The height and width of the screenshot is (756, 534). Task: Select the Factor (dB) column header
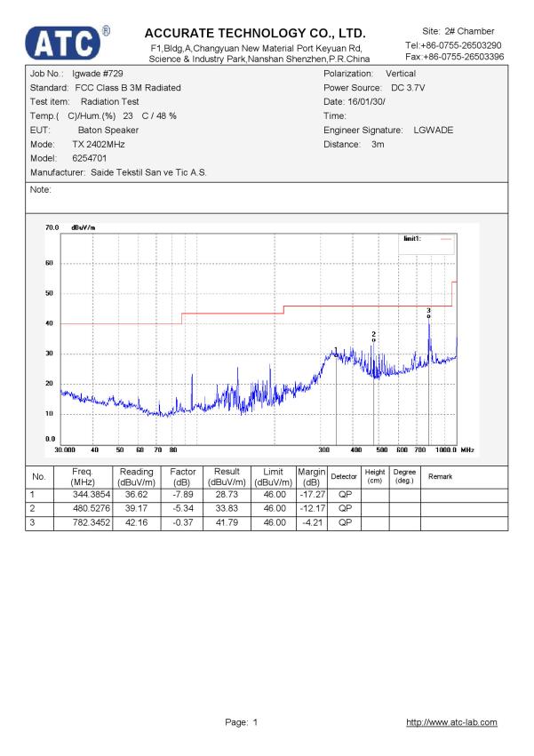(183, 477)
